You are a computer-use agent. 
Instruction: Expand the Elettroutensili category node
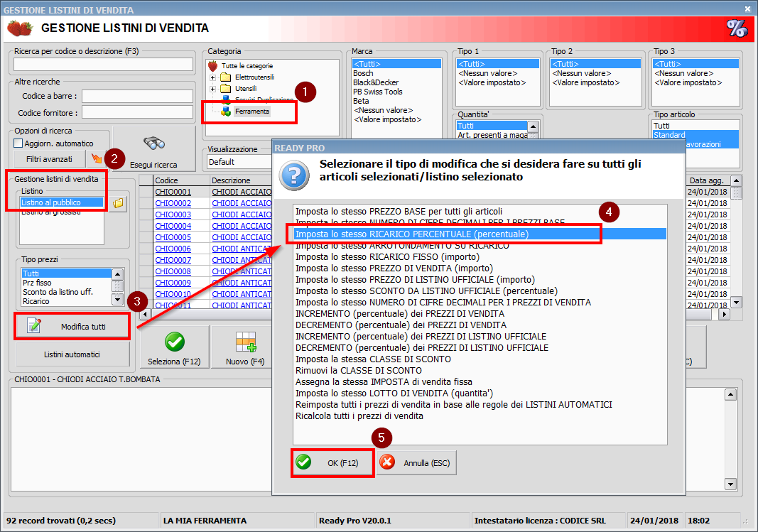tap(212, 78)
